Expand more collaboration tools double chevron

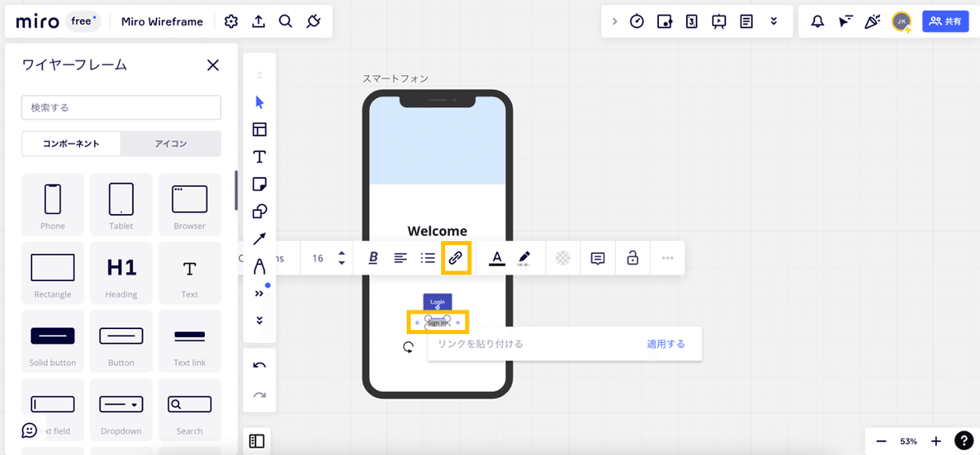(773, 22)
